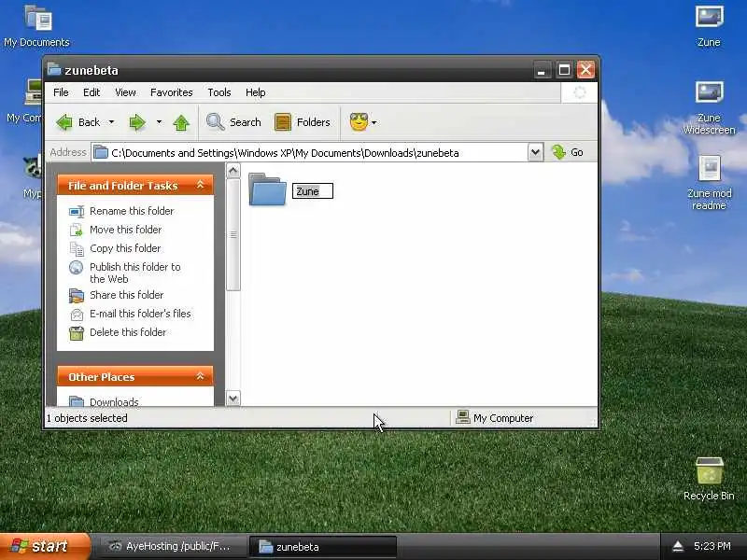Click the zunebeta title bar folder icon
The height and width of the screenshot is (560, 747).
54,70
